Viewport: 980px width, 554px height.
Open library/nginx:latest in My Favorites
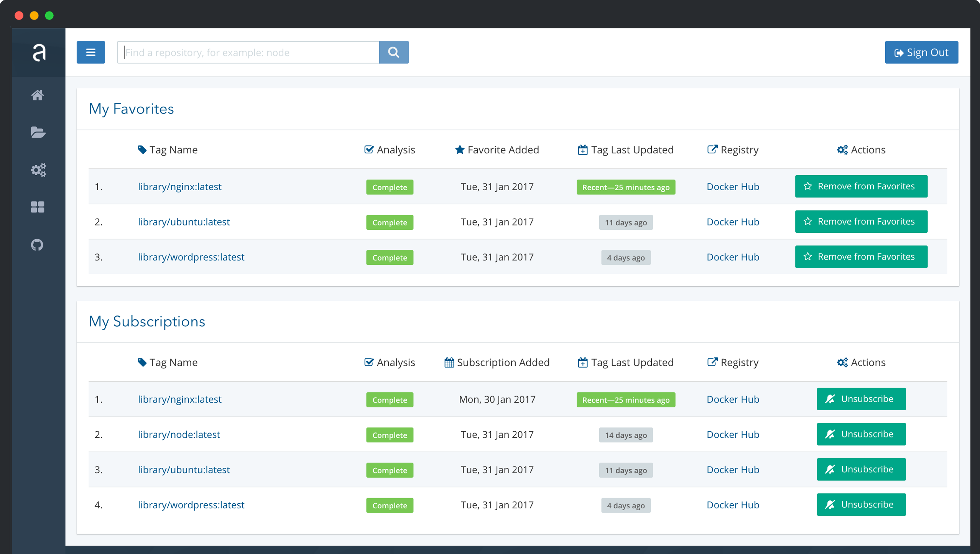click(180, 187)
